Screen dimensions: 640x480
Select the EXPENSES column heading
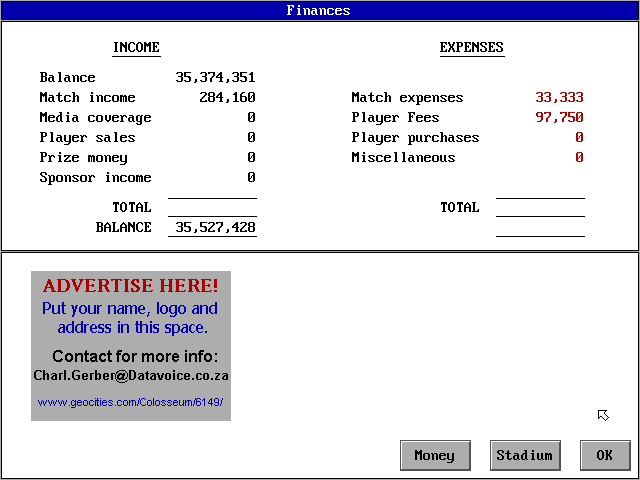point(471,48)
